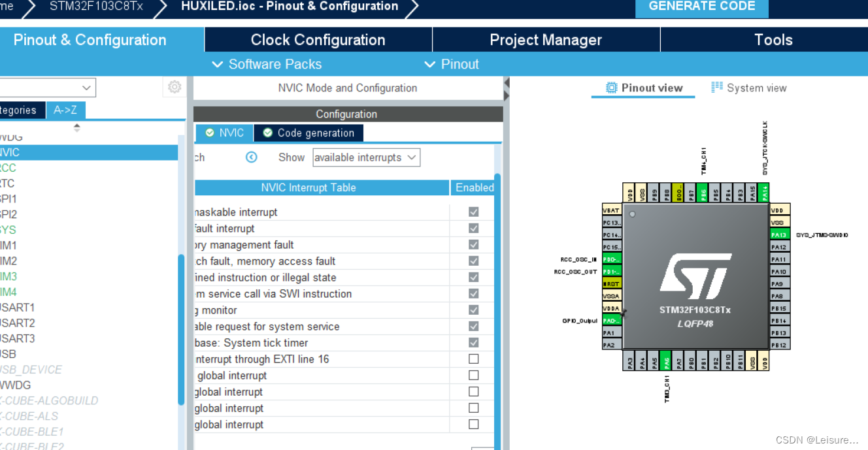Switch to the Clock Configuration tab
Screen dimensions: 868x450
click(318, 40)
